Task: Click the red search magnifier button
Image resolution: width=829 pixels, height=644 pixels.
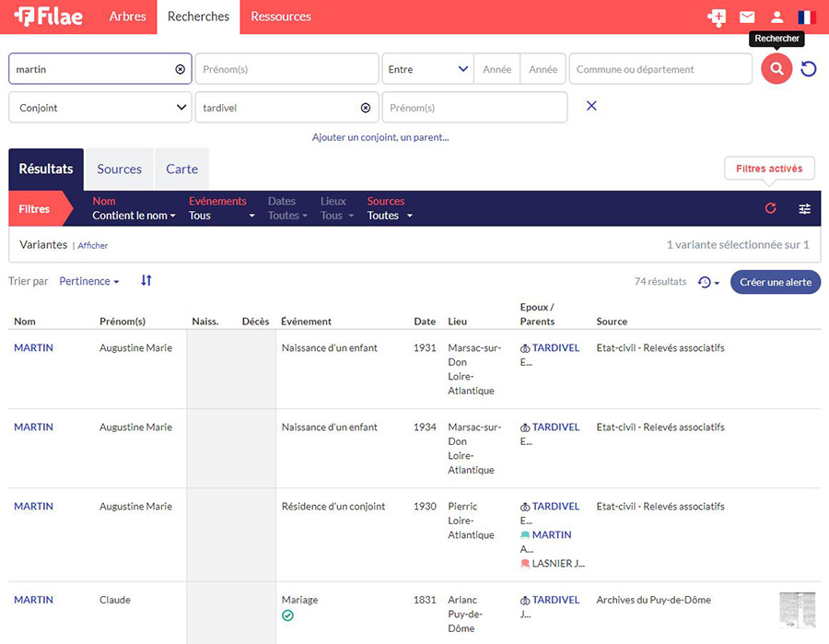Action: pyautogui.click(x=776, y=69)
